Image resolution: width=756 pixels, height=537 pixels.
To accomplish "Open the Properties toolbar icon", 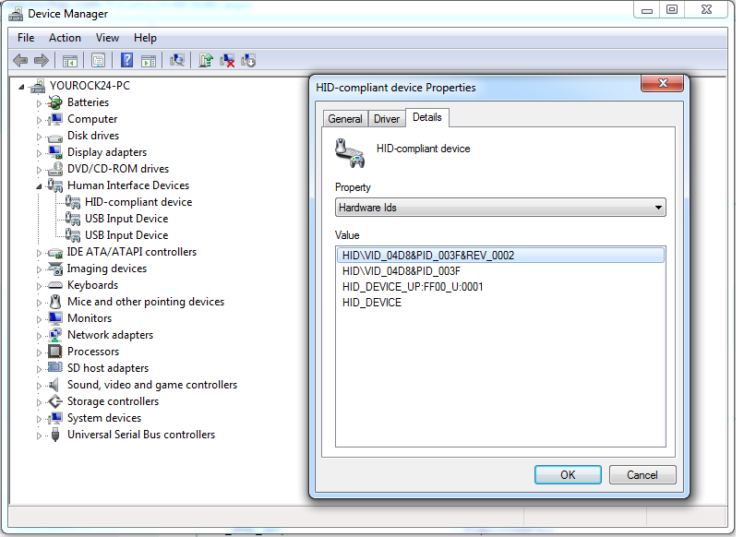I will click(98, 61).
